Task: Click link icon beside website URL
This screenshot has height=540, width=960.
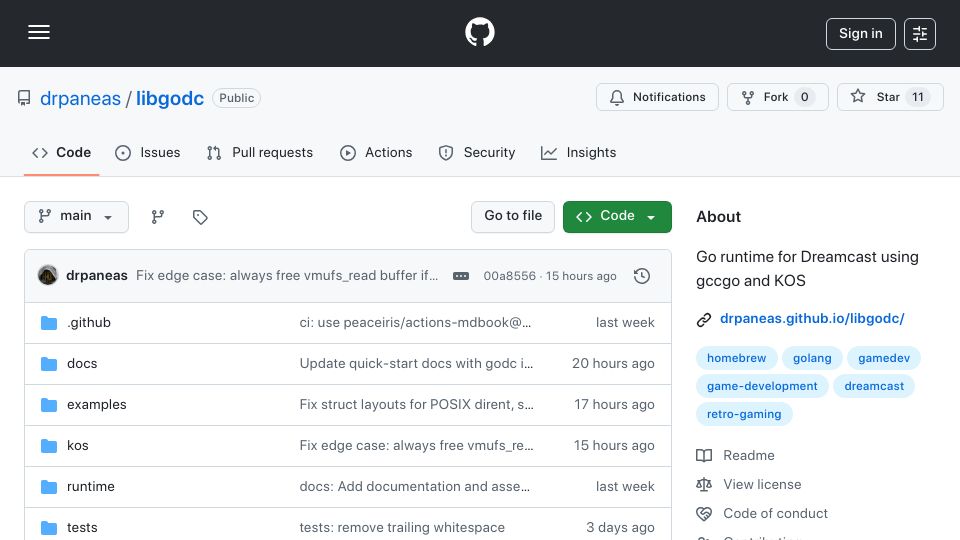Action: (704, 320)
